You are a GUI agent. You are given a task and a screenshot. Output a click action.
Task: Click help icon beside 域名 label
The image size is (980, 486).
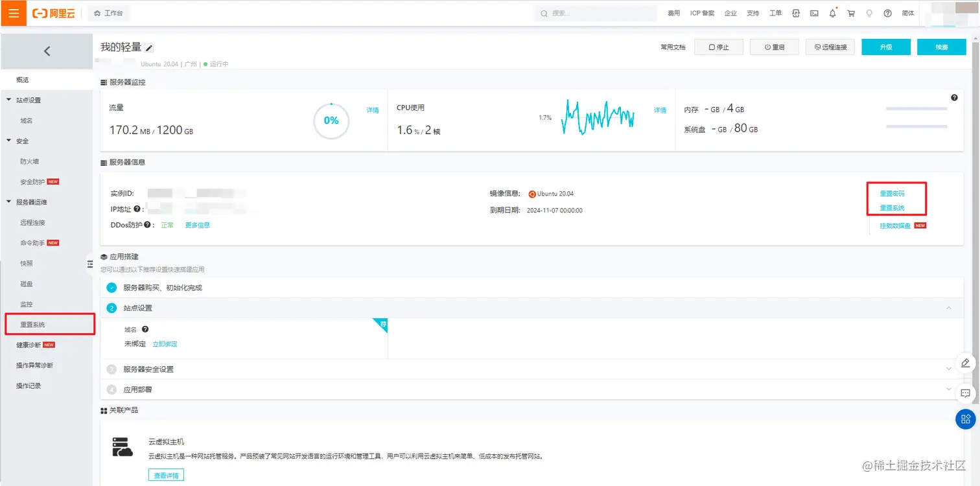coord(145,329)
